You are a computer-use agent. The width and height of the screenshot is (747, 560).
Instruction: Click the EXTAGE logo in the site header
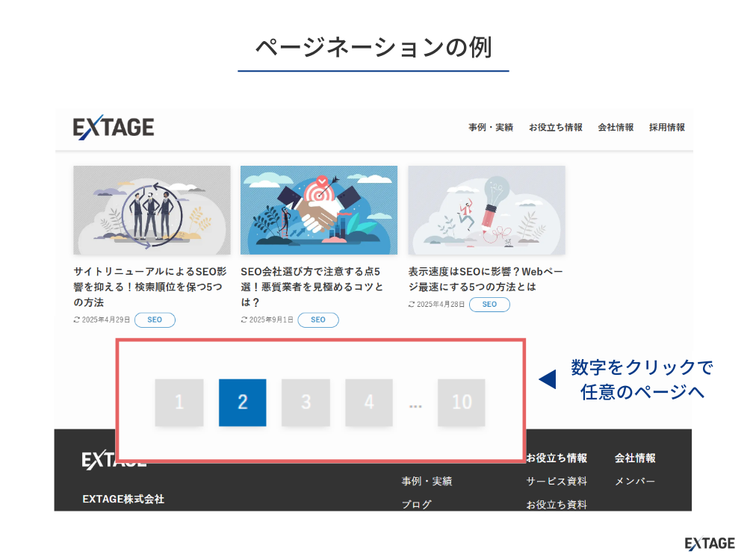click(x=114, y=128)
